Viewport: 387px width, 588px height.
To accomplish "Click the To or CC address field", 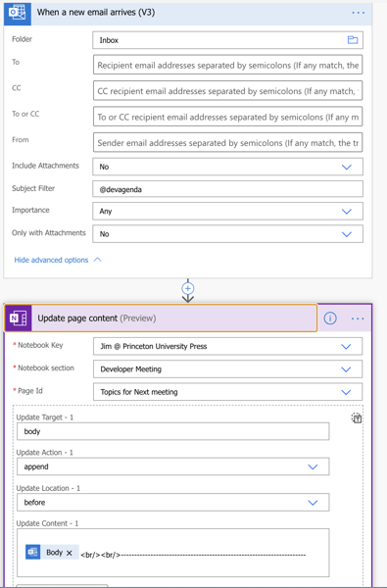I will click(227, 117).
